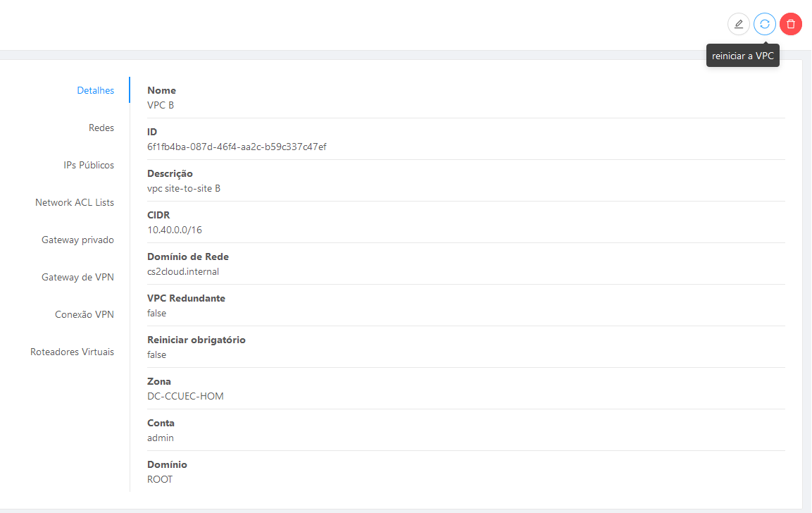The width and height of the screenshot is (812, 513).
Task: Click the description vpc site-to-site B
Action: (x=184, y=188)
